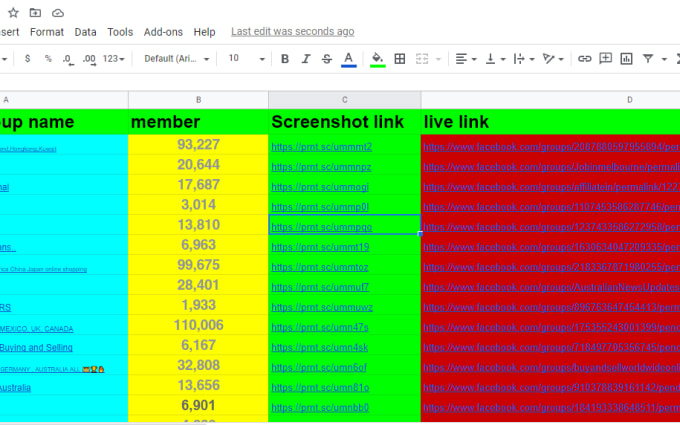The height and width of the screenshot is (425, 680).
Task: Click the merge cells icon
Action: click(x=422, y=59)
